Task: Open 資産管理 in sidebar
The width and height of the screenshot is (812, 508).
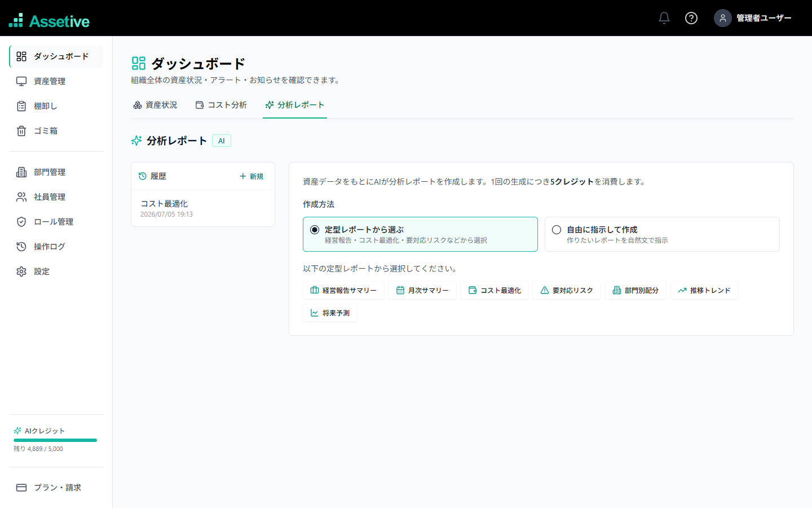Action: 56,81
